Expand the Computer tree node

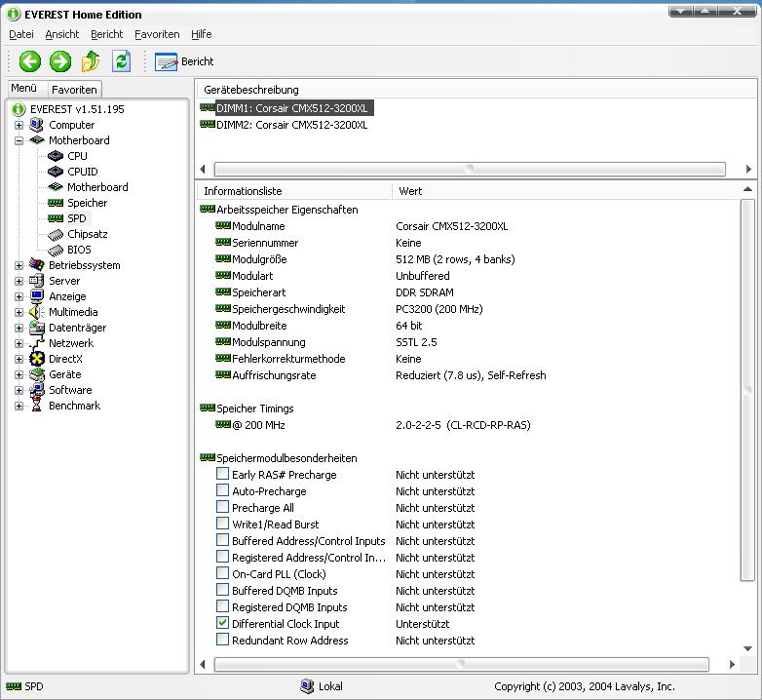coord(19,125)
